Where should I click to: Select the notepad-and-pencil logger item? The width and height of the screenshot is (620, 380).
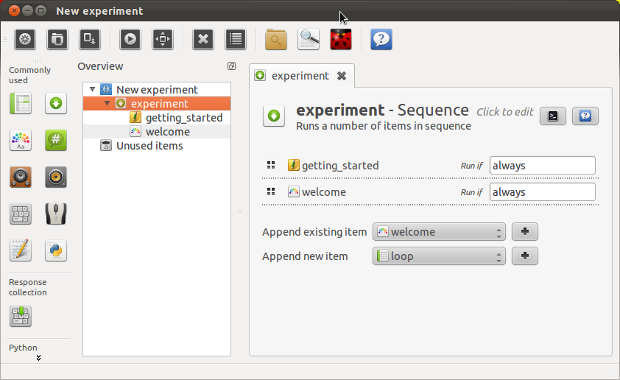coord(21,251)
